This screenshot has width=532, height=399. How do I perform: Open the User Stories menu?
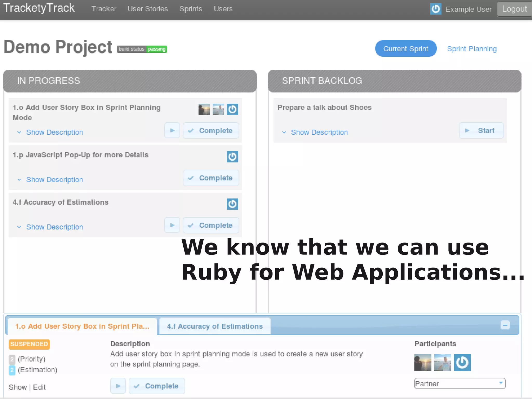coord(148,9)
